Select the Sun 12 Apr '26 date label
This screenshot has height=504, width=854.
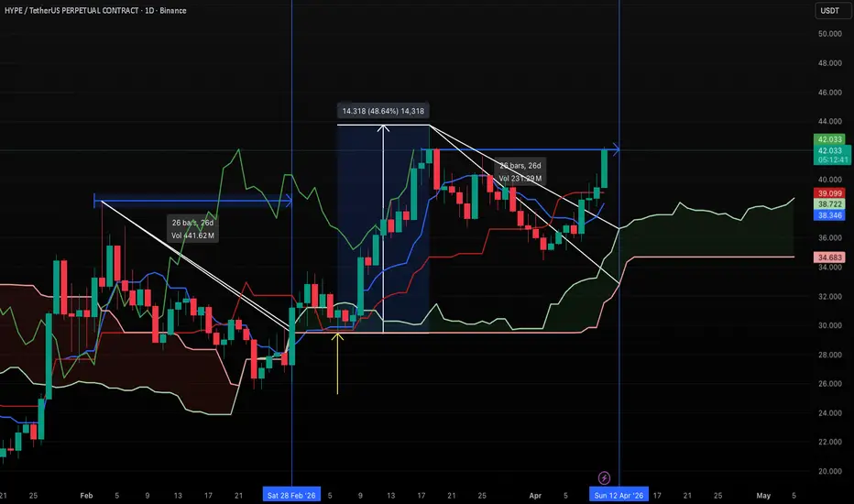(x=619, y=495)
